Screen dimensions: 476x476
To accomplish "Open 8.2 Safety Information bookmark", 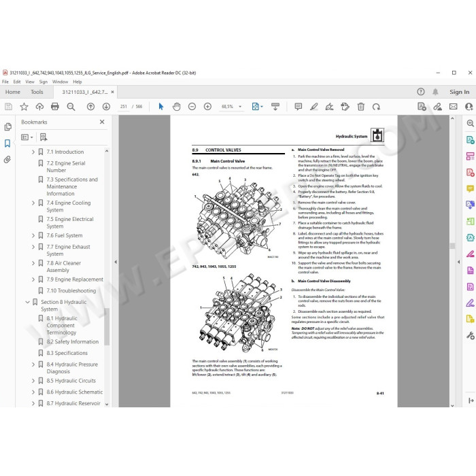I will click(x=73, y=342).
